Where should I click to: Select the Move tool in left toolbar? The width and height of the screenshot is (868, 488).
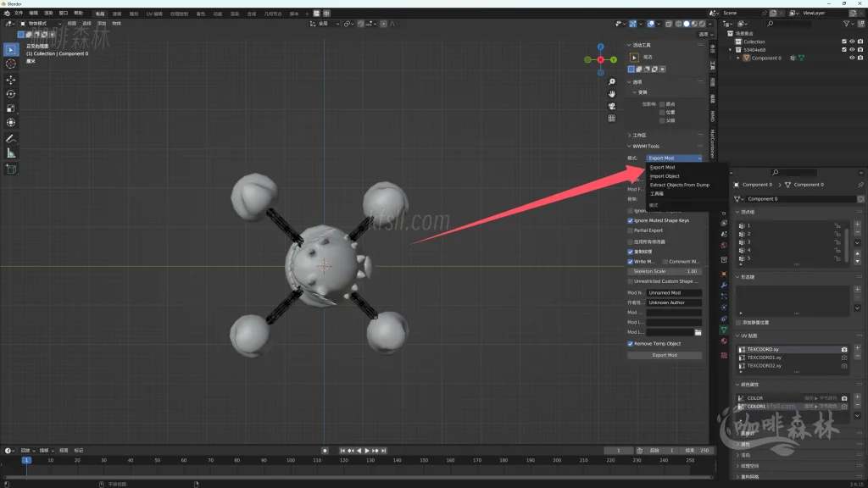[x=11, y=79]
